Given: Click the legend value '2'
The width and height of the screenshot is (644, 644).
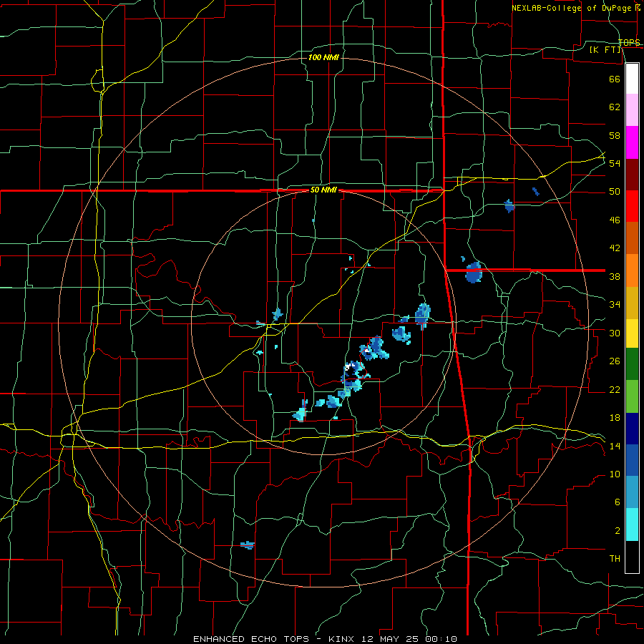Looking at the screenshot, I should coord(617,531).
